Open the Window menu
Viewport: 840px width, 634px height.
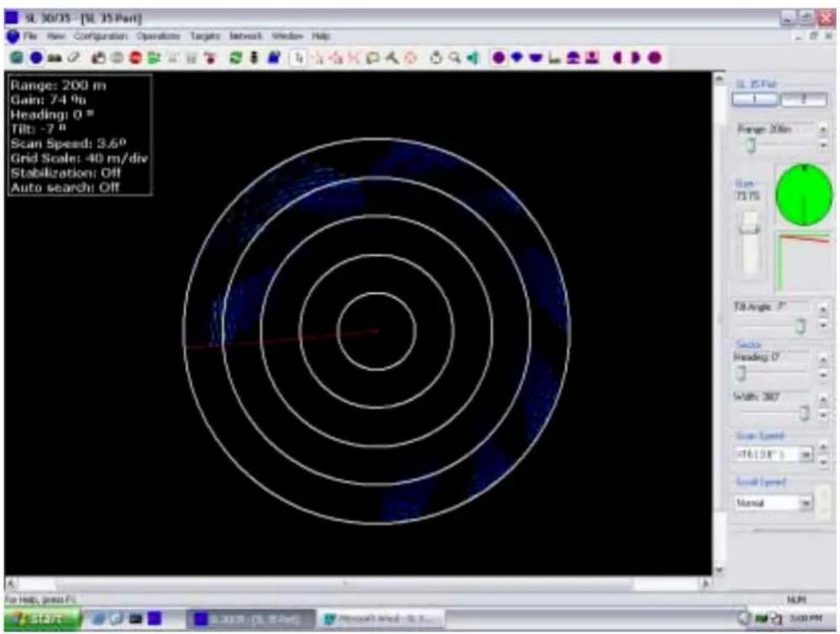click(287, 36)
